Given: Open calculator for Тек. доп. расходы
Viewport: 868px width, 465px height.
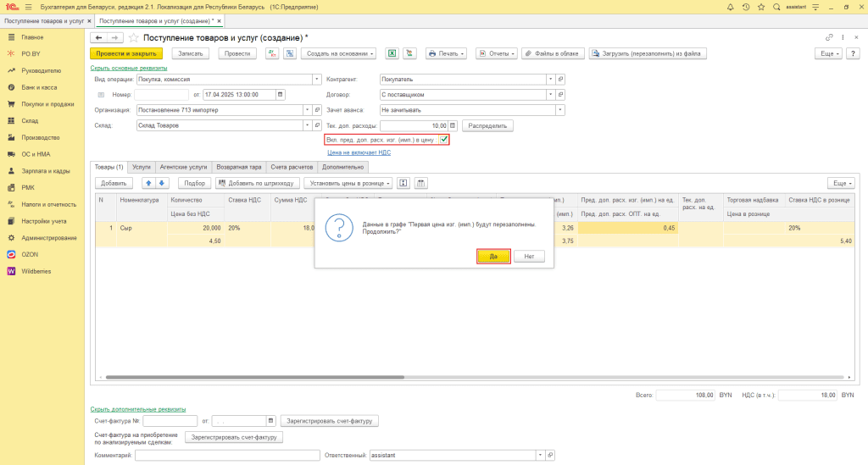Looking at the screenshot, I should tap(453, 125).
